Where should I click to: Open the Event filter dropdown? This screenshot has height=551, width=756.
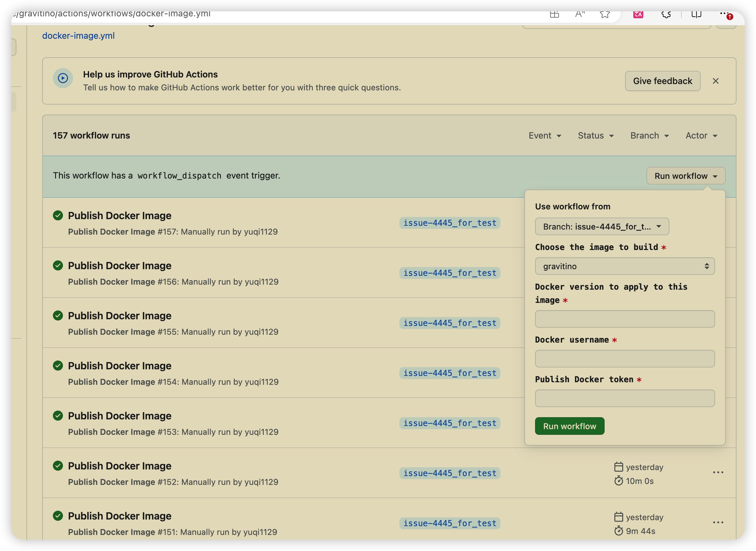(x=545, y=135)
